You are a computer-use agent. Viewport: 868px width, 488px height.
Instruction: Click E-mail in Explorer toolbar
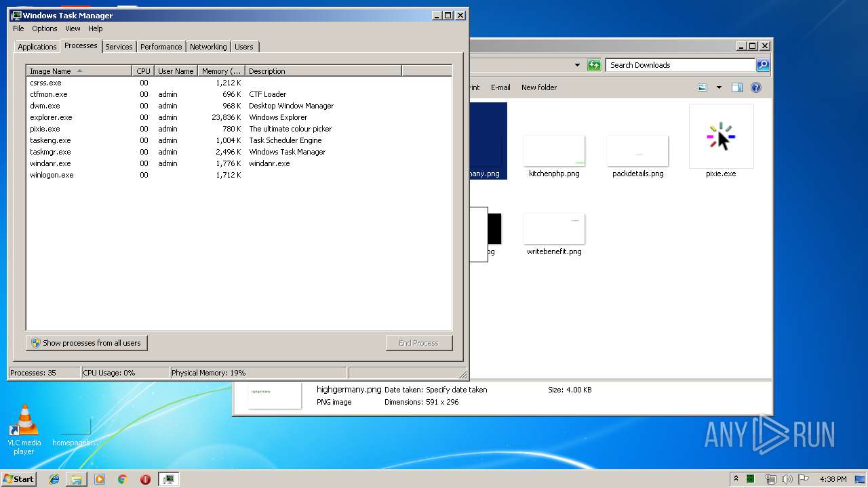pos(500,87)
